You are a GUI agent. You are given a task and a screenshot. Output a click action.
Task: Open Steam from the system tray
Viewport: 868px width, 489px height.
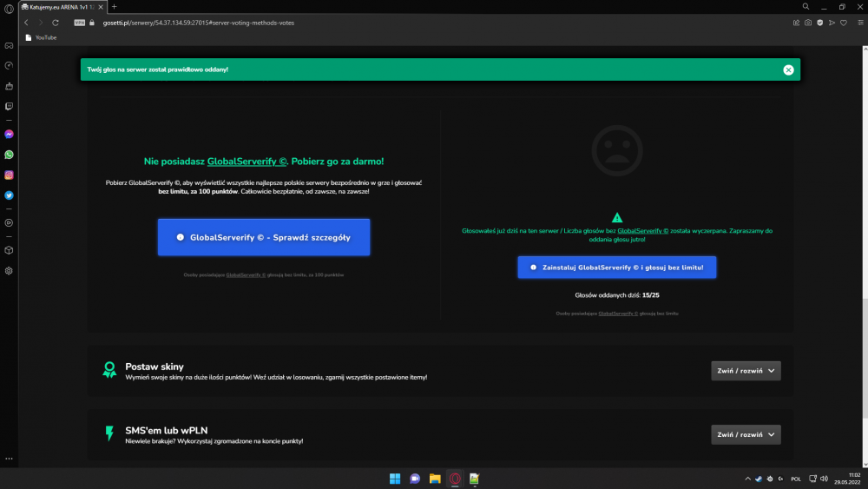pos(759,479)
